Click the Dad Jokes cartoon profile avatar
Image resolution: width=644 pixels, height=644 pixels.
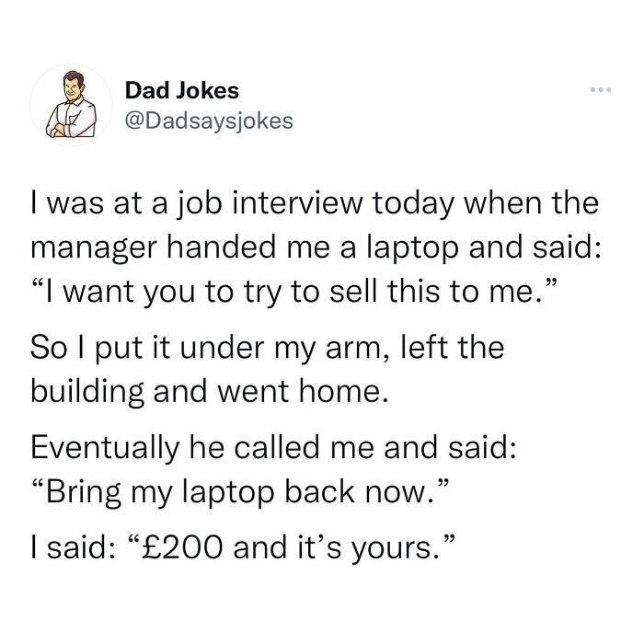71,105
